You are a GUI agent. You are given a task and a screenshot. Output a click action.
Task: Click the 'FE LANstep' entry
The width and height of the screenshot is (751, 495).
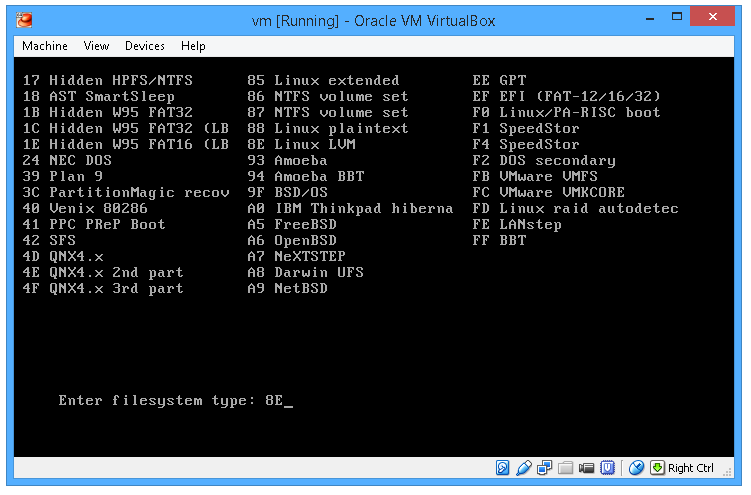pyautogui.click(x=517, y=225)
